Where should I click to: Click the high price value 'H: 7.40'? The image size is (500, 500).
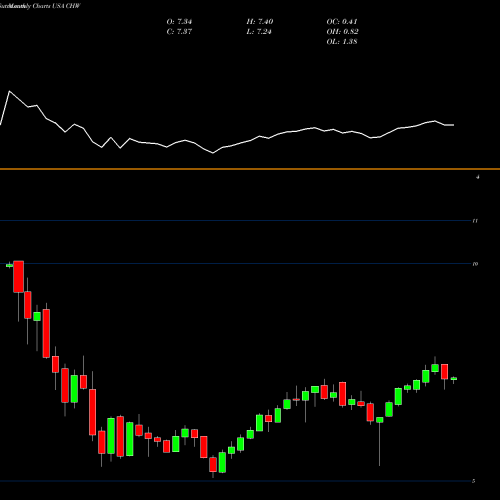(260, 22)
